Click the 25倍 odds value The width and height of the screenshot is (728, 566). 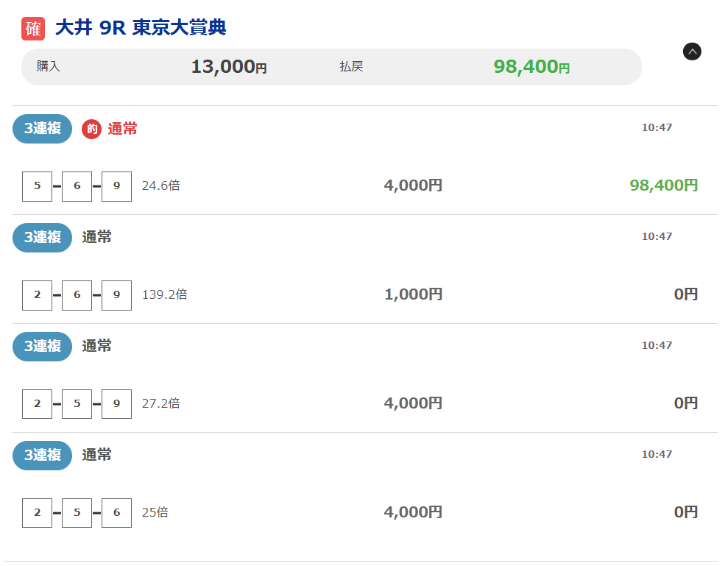(x=155, y=512)
